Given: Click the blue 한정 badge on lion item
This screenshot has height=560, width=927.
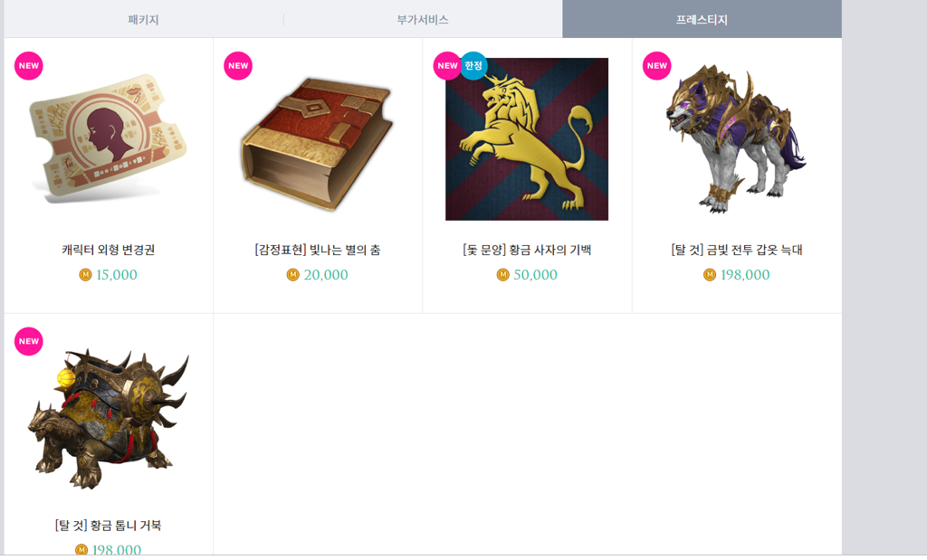Looking at the screenshot, I should [x=473, y=65].
